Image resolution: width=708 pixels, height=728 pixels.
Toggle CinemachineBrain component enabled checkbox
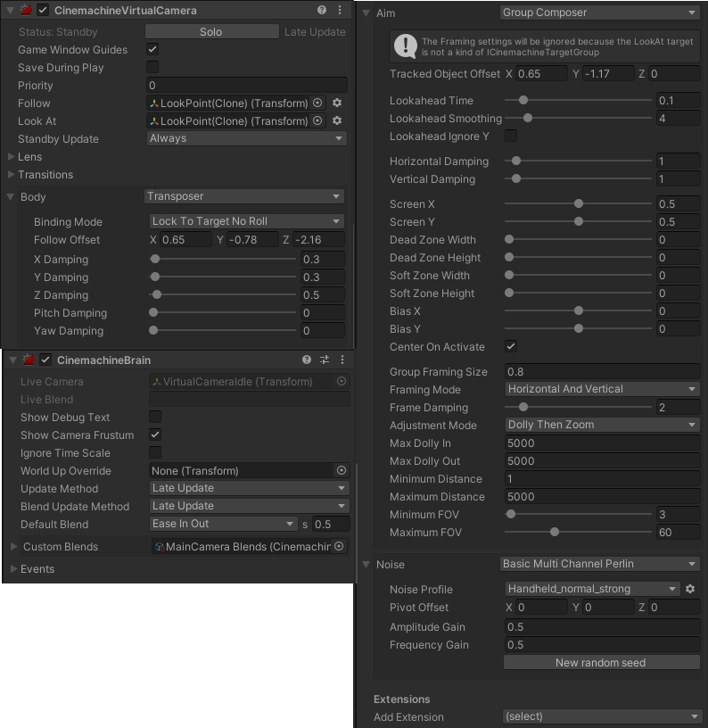click(x=45, y=360)
